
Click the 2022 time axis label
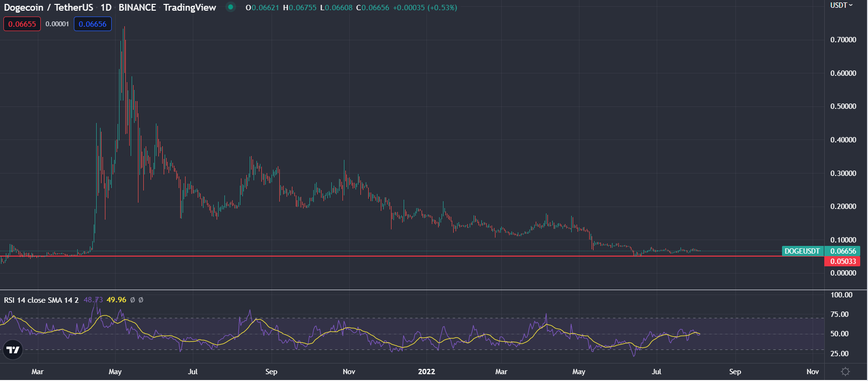click(426, 372)
